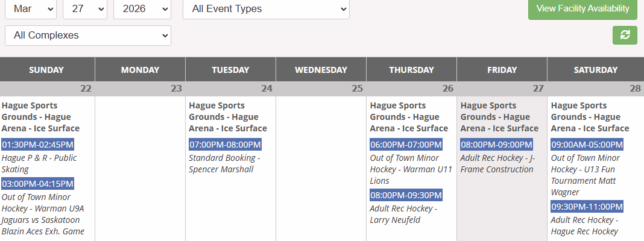Expand the All Complexes dropdown

88,36
